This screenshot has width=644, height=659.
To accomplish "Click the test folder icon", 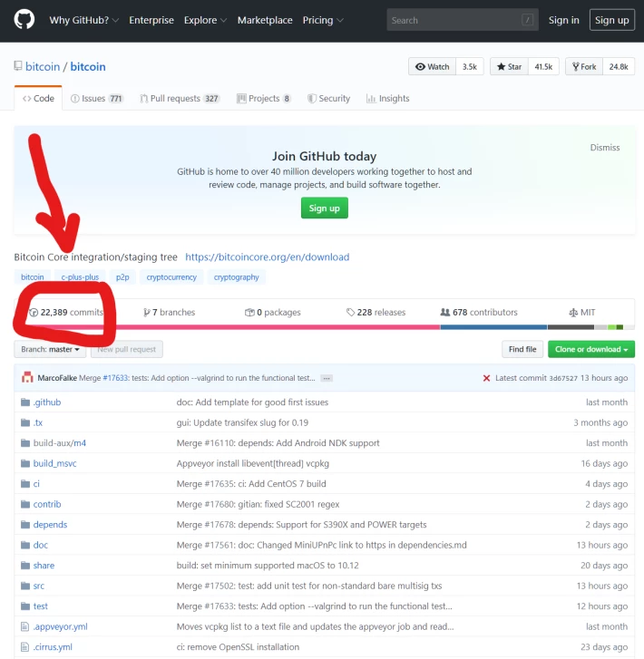I will [25, 606].
